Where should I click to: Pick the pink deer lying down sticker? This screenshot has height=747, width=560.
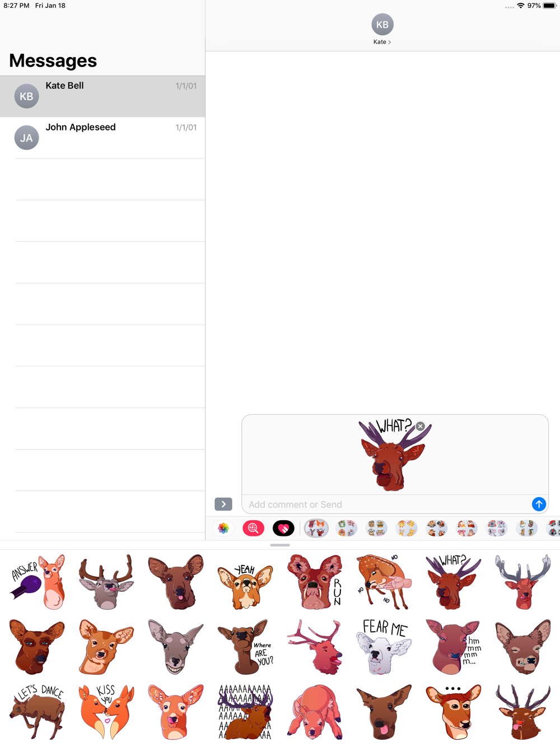[x=315, y=712]
